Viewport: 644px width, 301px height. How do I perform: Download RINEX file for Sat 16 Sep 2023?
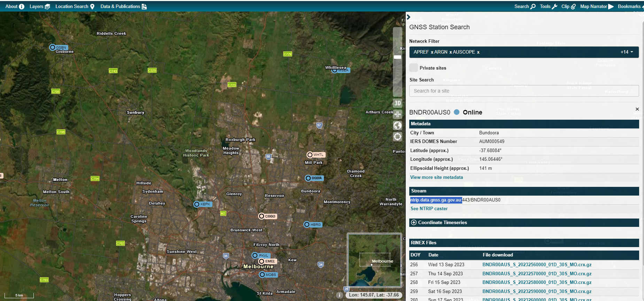click(537, 292)
